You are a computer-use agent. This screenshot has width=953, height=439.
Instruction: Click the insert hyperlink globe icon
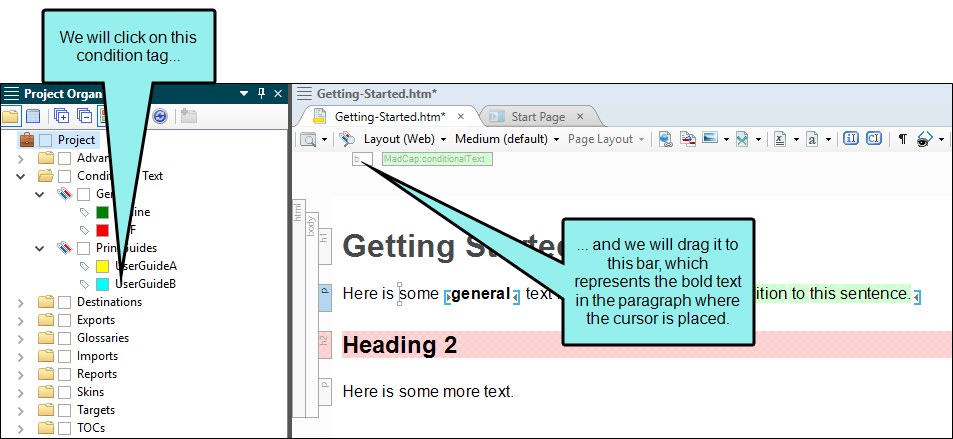tap(666, 139)
